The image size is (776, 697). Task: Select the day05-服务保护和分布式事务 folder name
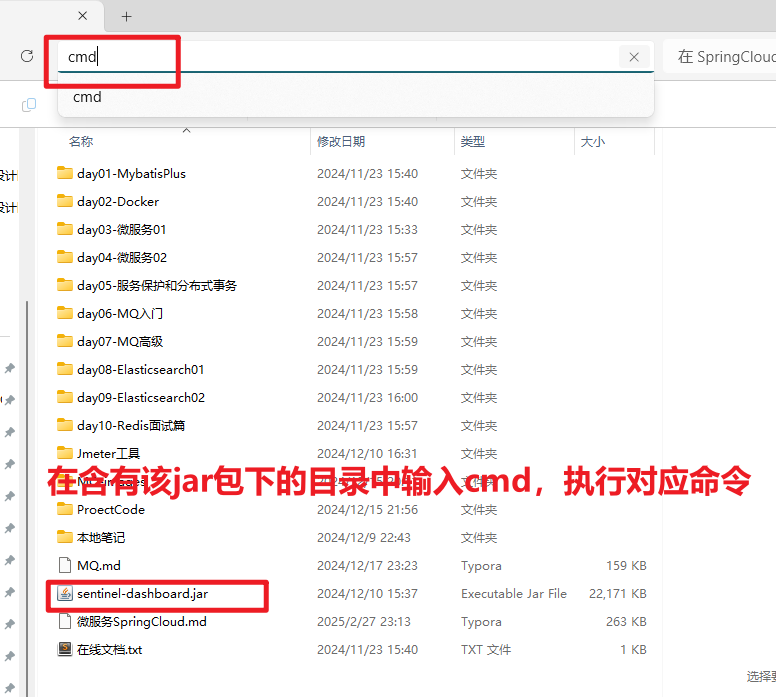[x=157, y=286]
